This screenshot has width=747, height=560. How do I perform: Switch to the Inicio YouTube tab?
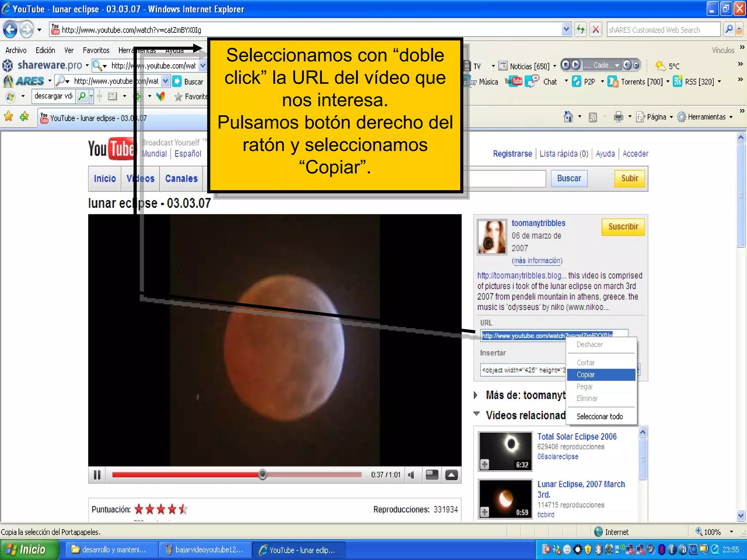tap(105, 179)
